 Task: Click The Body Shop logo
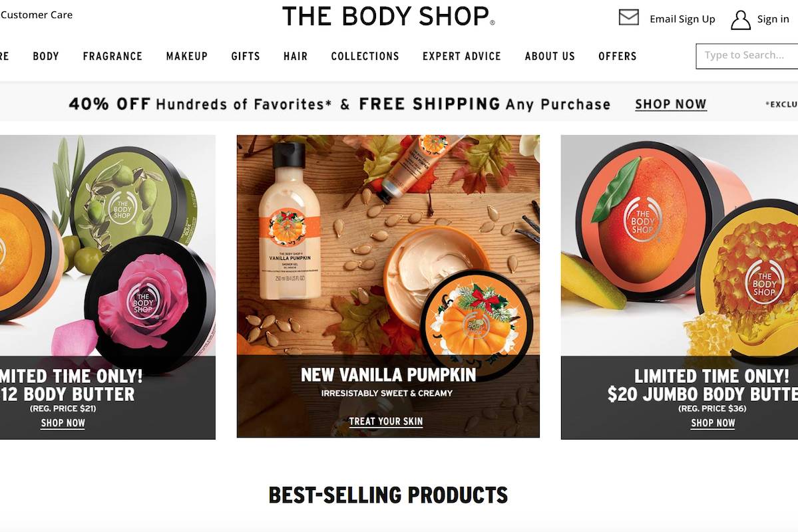[x=388, y=16]
